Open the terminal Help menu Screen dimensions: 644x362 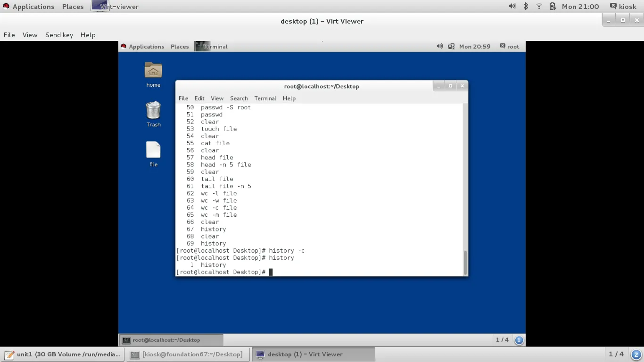coord(289,98)
